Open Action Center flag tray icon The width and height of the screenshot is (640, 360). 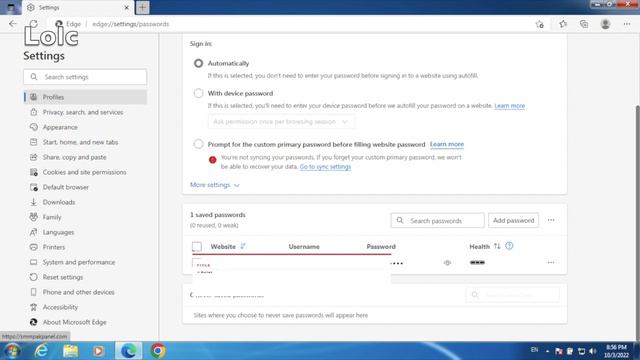559,351
